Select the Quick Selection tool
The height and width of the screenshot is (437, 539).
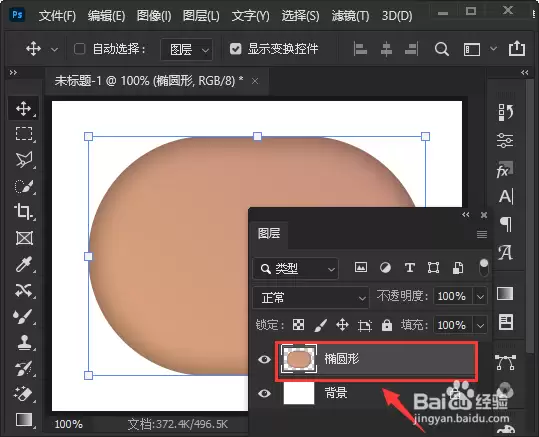[23, 186]
